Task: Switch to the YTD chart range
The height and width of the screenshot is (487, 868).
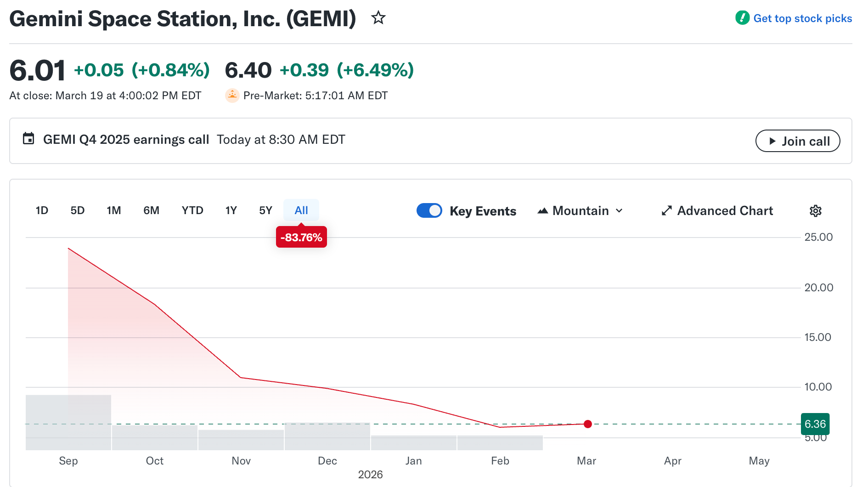Action: [192, 210]
